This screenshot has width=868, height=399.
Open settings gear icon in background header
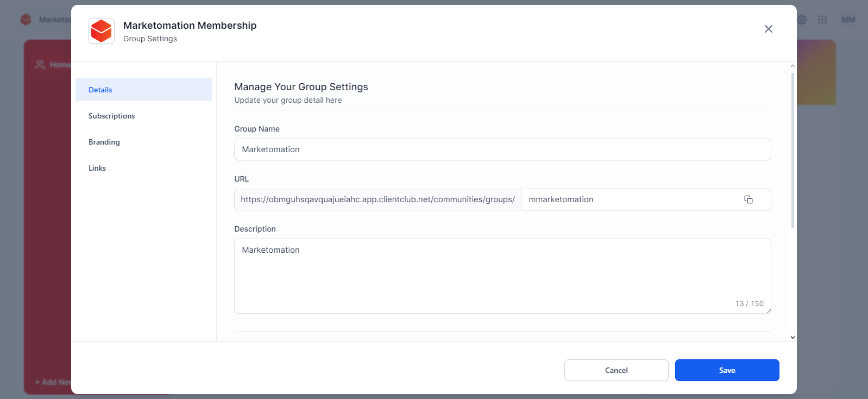(802, 20)
